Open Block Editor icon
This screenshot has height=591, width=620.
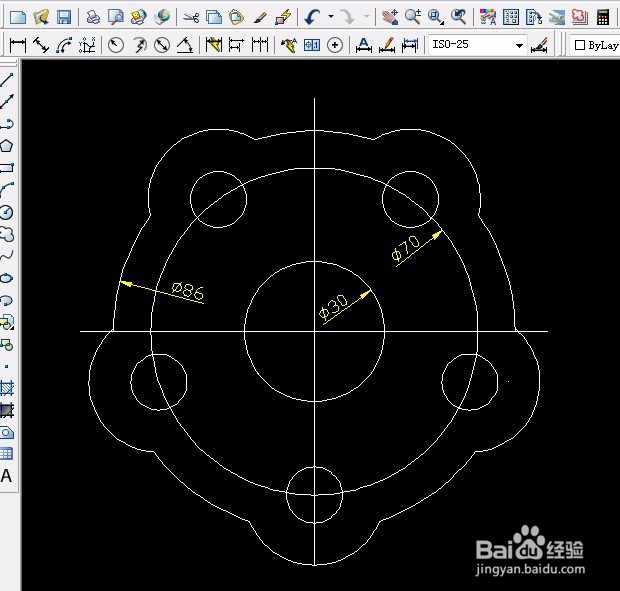point(283,17)
